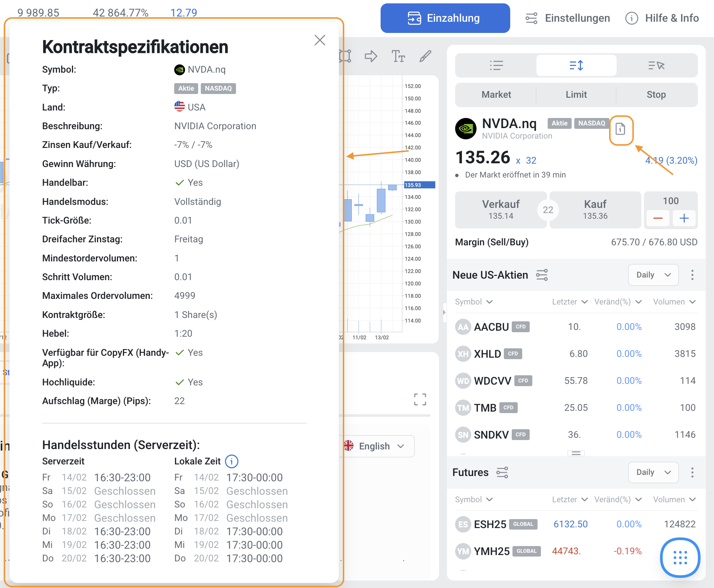Open filter settings for Neue US-Aktien

542,275
